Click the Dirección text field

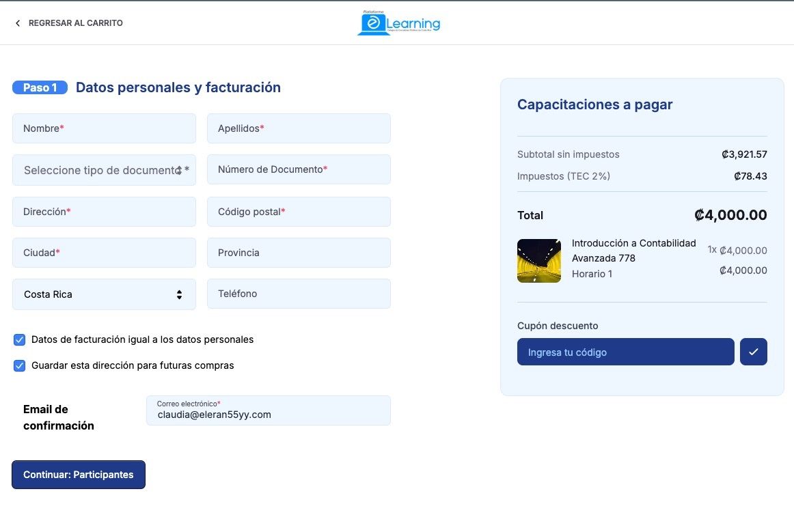tap(104, 212)
